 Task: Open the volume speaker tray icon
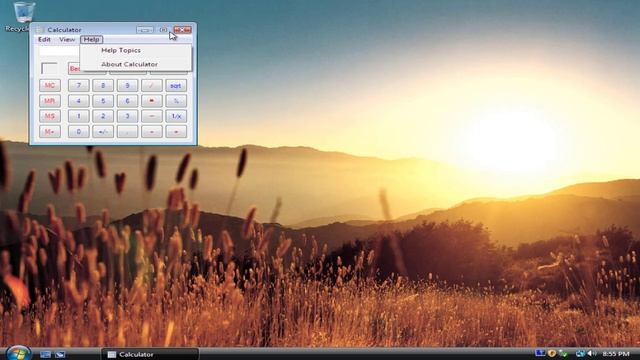[x=592, y=353]
